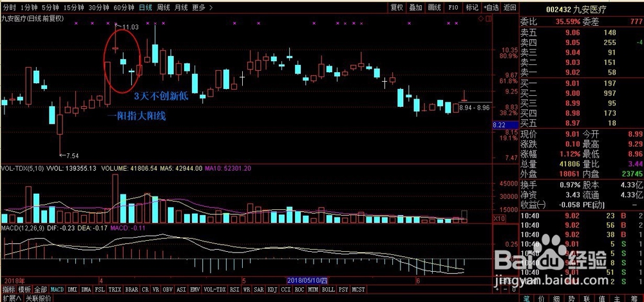Viewport: 644px width, 302px height.
Task: Select the WR indicator
Action: 247,290
